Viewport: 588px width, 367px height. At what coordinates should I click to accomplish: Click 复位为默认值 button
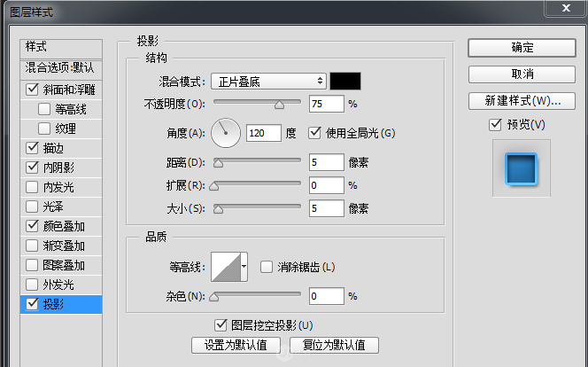click(334, 345)
